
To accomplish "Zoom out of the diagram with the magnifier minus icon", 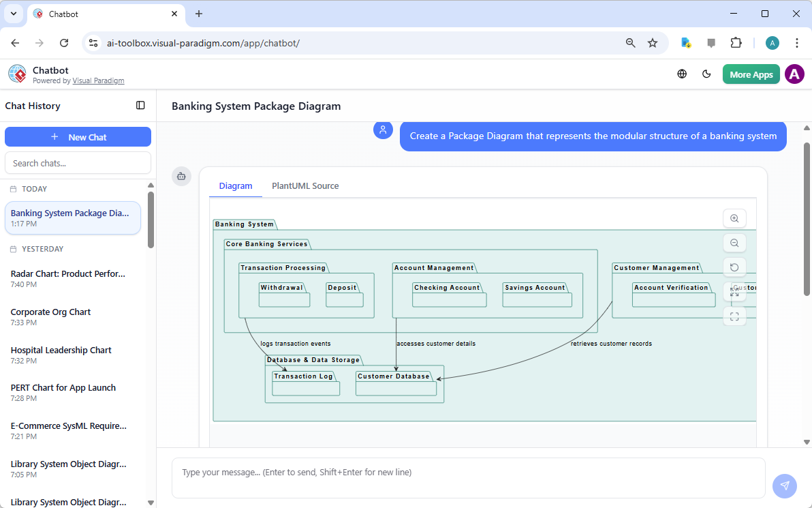I will pyautogui.click(x=734, y=243).
